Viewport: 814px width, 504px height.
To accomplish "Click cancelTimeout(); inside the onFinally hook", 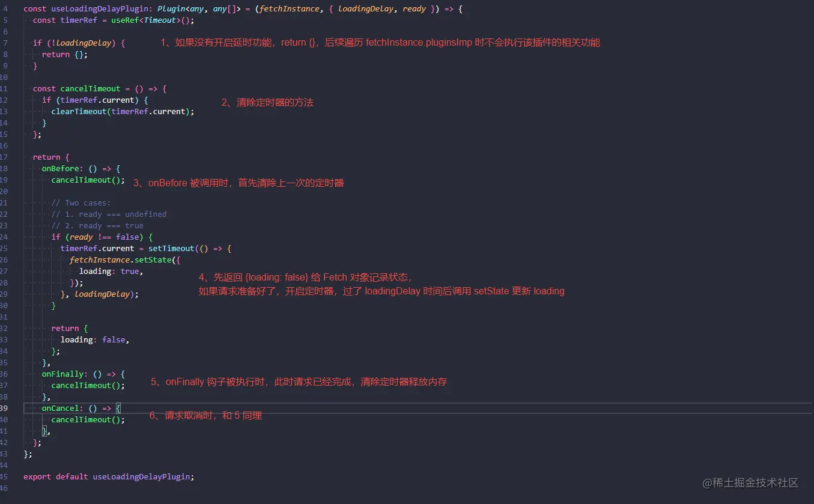I will (88, 386).
